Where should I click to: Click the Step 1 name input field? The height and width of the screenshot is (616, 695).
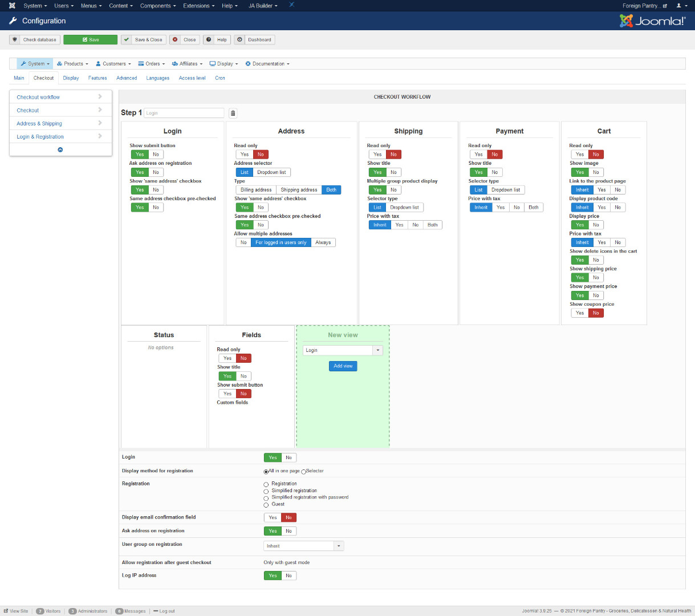click(x=184, y=113)
